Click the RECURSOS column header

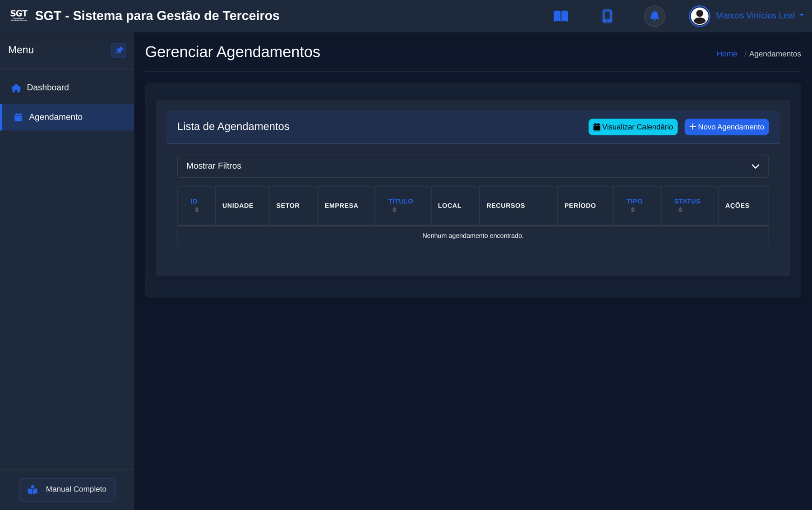[505, 206]
